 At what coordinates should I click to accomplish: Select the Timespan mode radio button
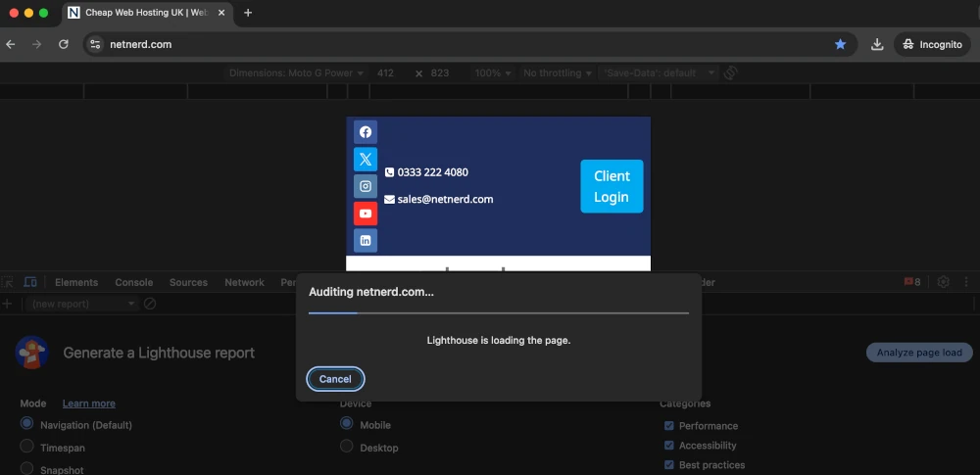click(27, 446)
